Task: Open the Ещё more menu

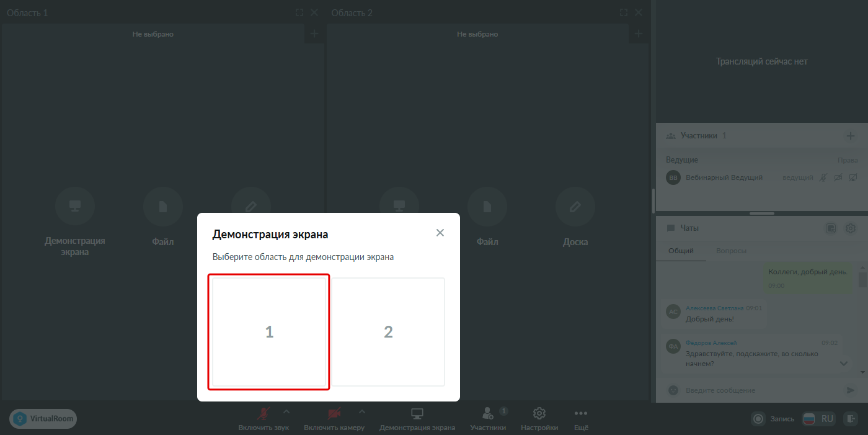Action: (581, 419)
